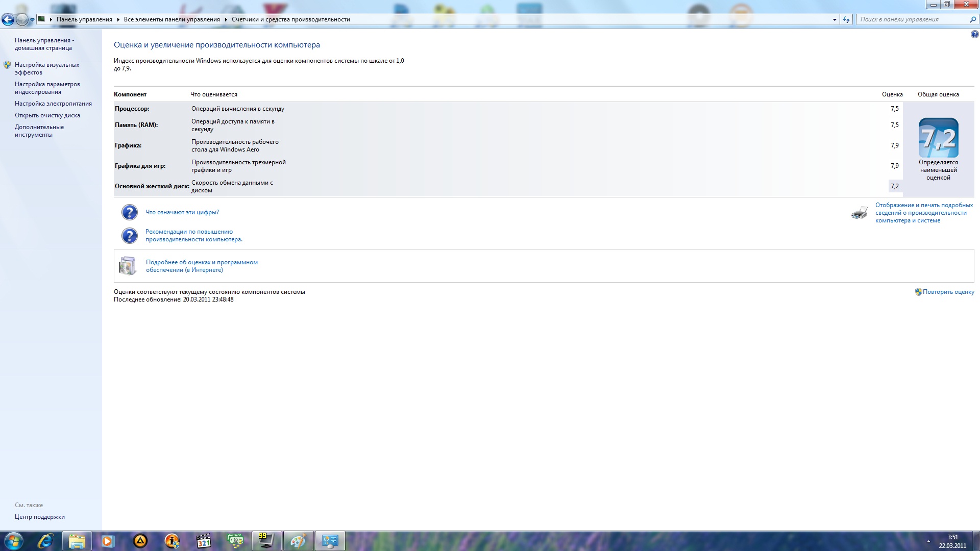Click search magnifier in control panel search
The width and height of the screenshot is (980, 551).
[972, 19]
